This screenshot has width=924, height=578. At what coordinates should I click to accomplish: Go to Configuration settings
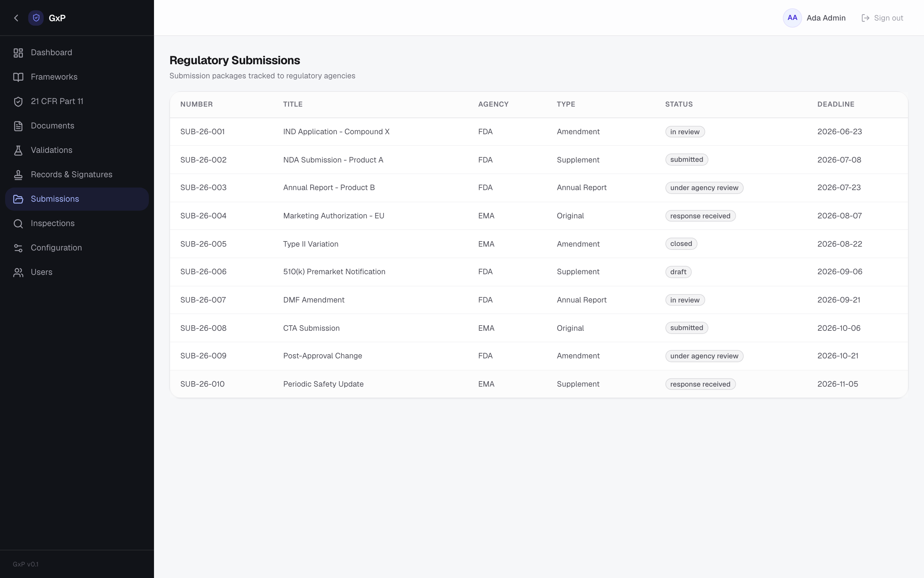[77, 248]
